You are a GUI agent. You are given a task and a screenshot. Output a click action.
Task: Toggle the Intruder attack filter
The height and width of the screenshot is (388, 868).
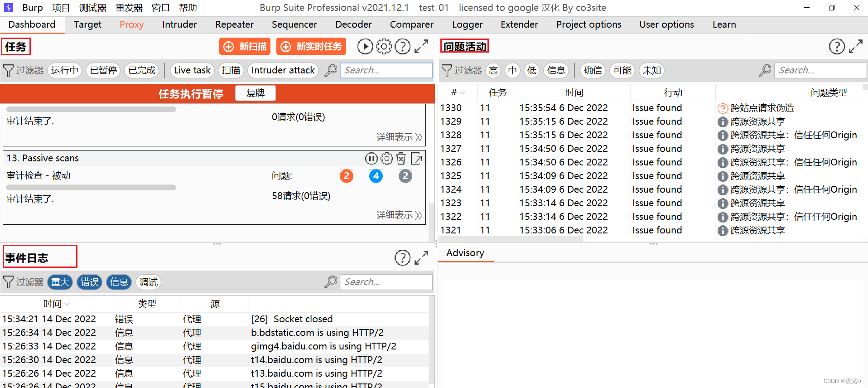coord(283,70)
